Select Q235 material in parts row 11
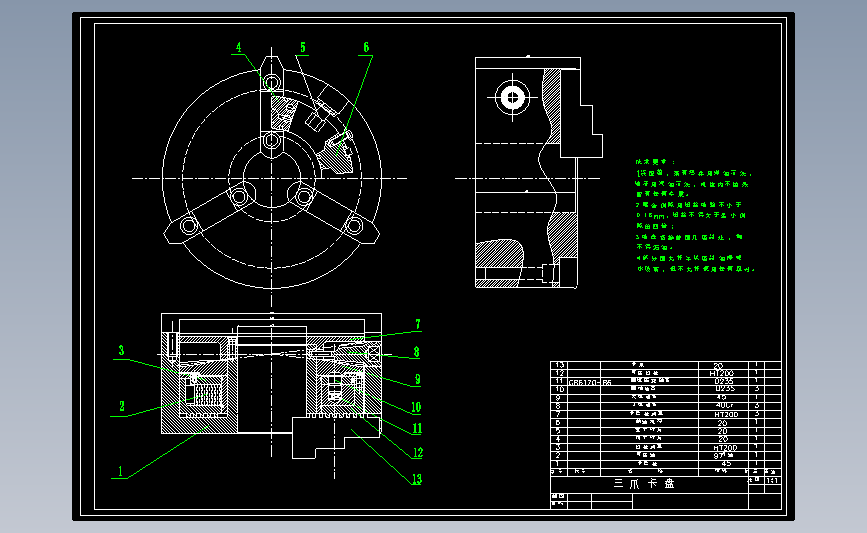 (724, 381)
